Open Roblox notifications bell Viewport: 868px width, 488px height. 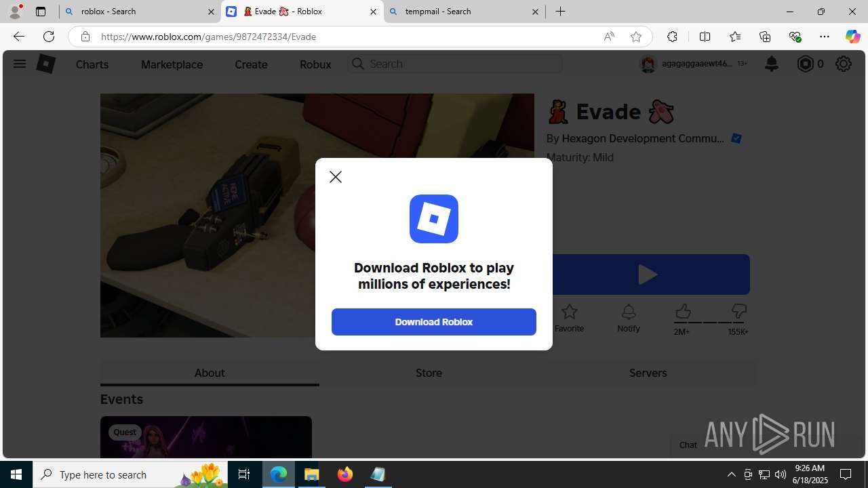[x=772, y=64]
